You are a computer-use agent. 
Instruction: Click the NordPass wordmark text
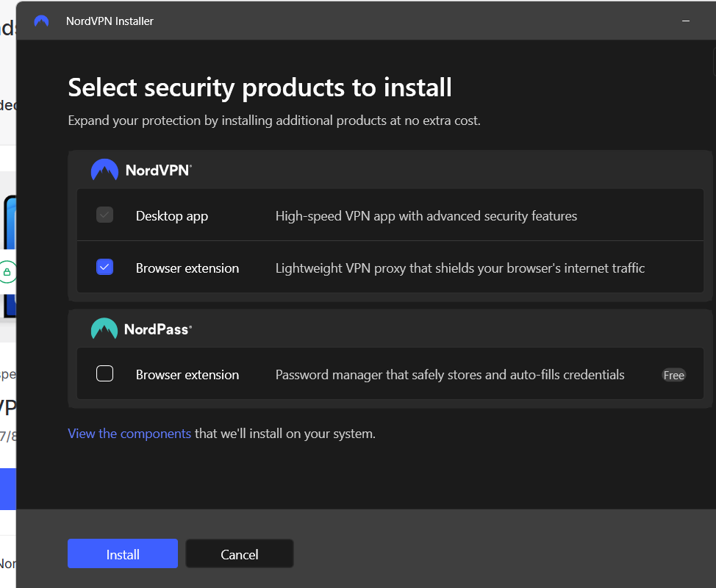pyautogui.click(x=157, y=329)
